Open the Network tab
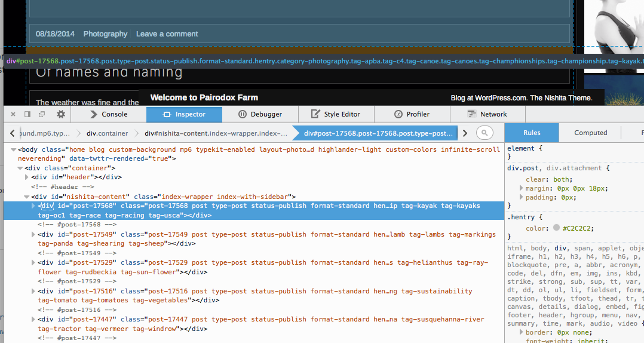Viewport: 644px width, 343px height. 487,114
